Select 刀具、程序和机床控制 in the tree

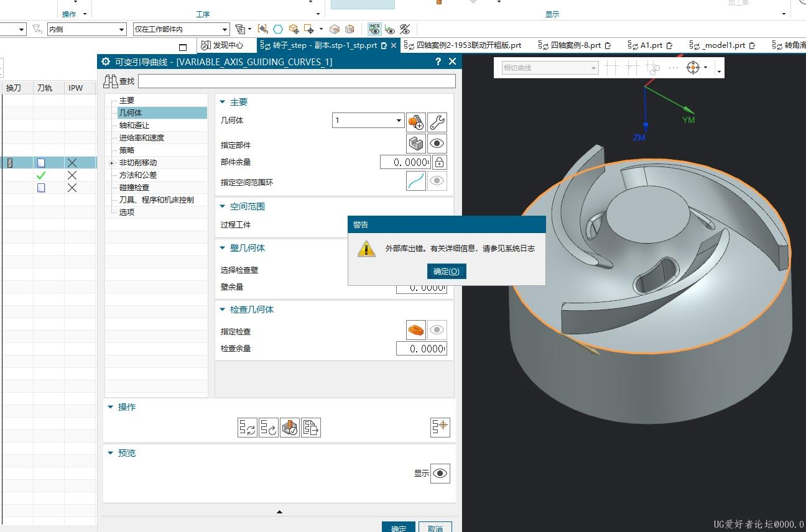pyautogui.click(x=157, y=199)
